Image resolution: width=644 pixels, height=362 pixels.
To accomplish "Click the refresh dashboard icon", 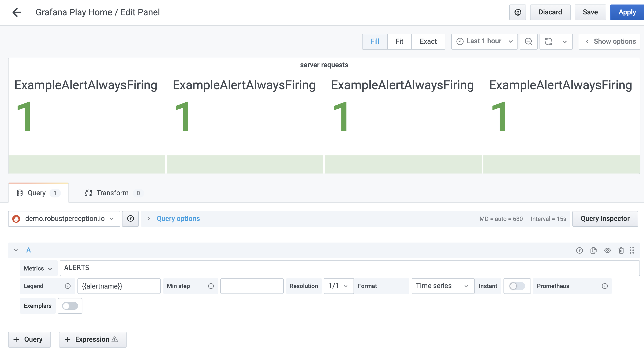I will 548,41.
